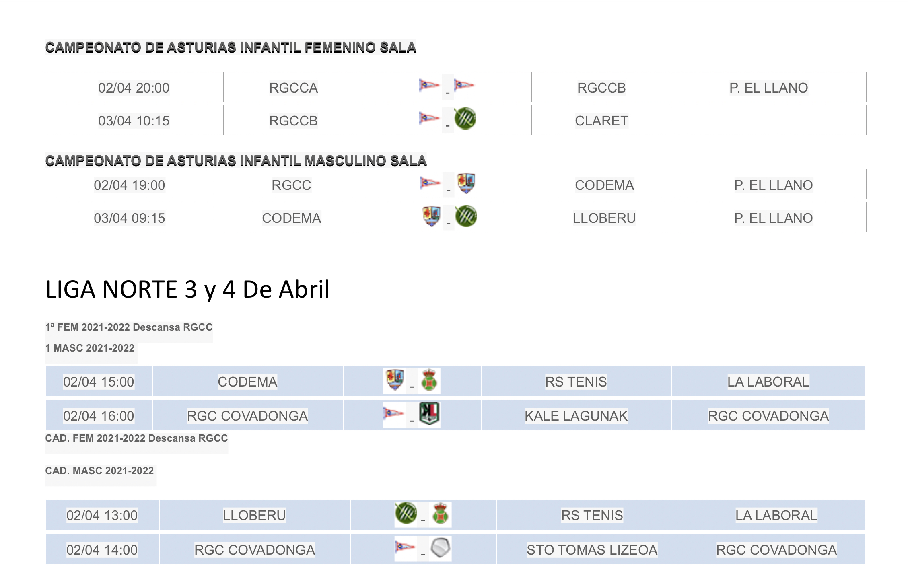Click the Codema shield logo in the 15:00 row
The image size is (908, 588).
[x=395, y=379]
